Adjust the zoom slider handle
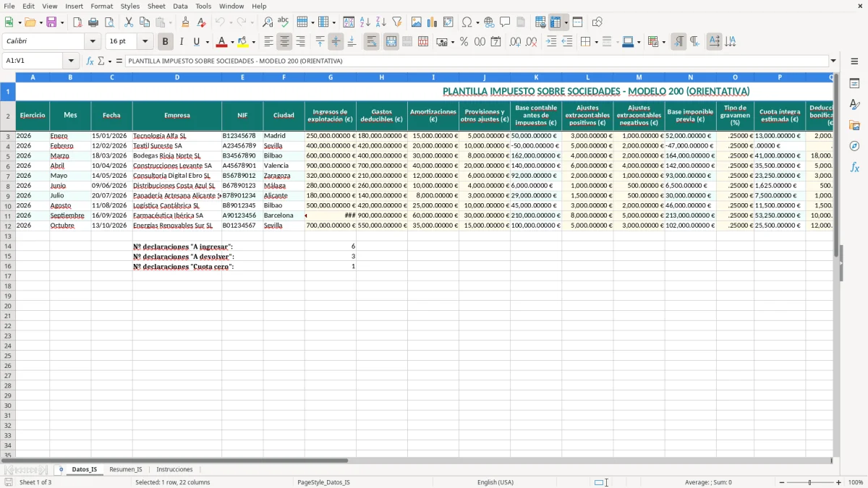The image size is (868, 488). click(x=810, y=482)
